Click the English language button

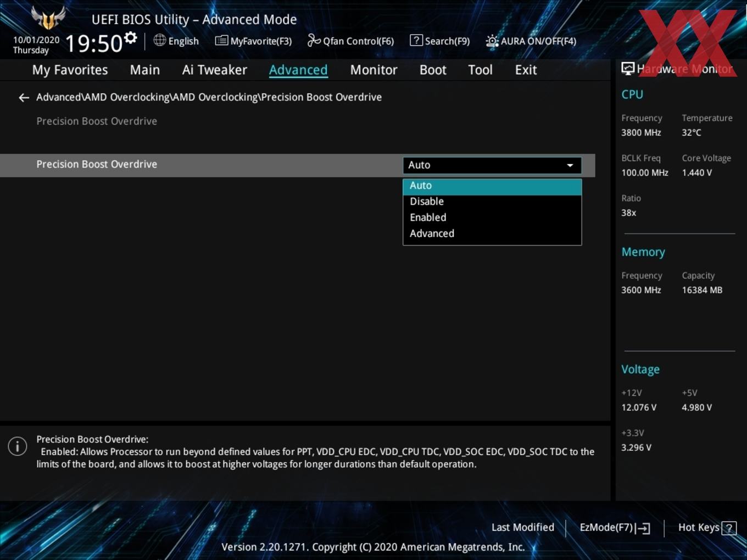tap(176, 41)
